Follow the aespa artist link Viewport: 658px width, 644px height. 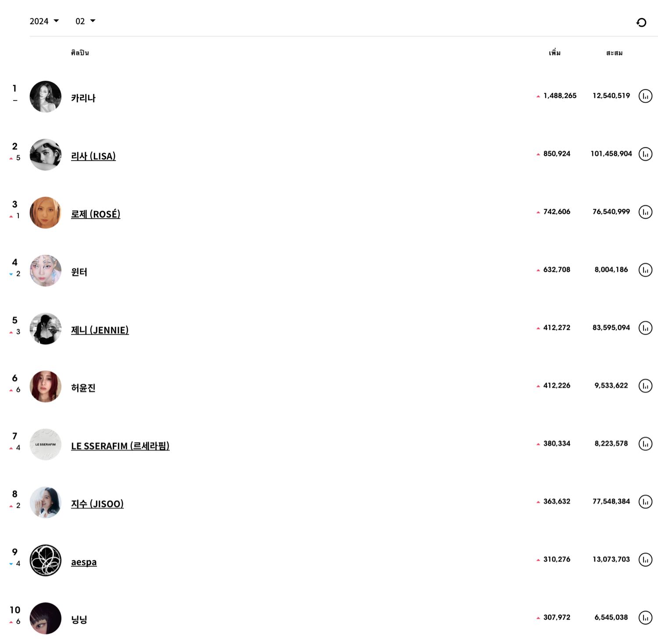84,562
